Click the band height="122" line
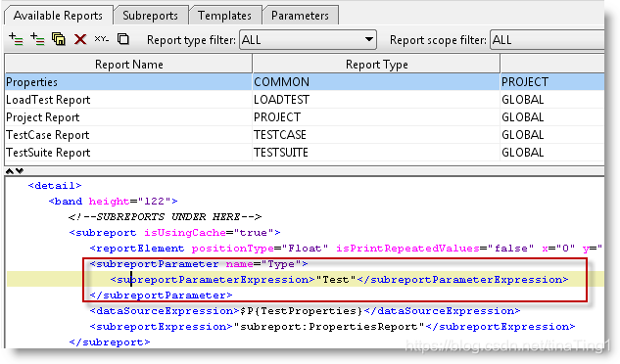Viewport: 620px width, 364px height. [113, 202]
